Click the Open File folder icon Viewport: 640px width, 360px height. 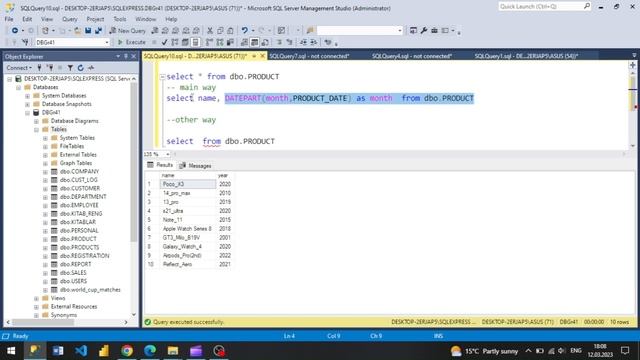(x=77, y=31)
